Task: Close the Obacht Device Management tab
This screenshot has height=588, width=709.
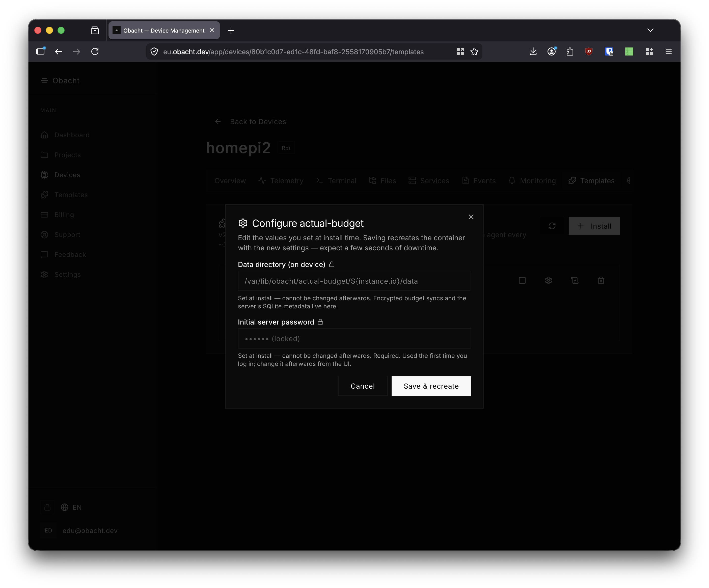Action: (212, 30)
